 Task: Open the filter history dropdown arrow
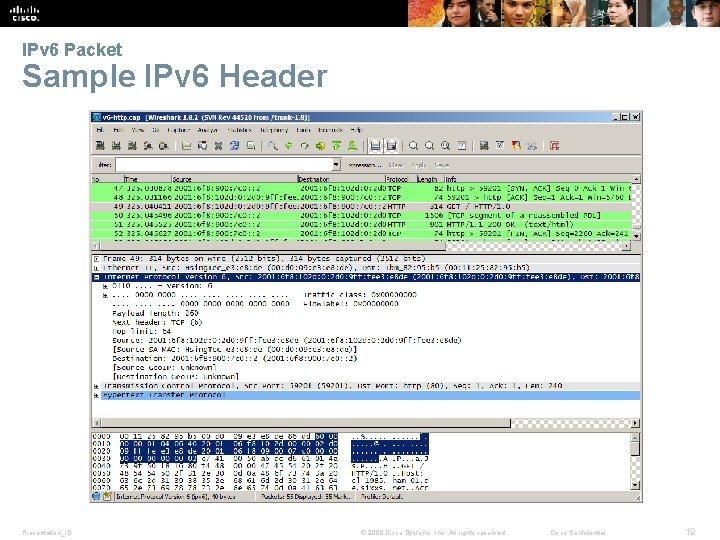(x=337, y=164)
